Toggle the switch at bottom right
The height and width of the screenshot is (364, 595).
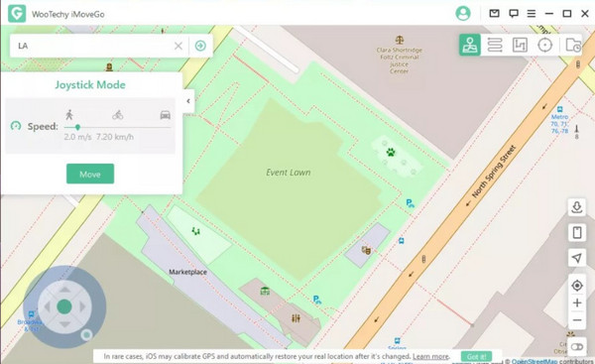point(577,347)
